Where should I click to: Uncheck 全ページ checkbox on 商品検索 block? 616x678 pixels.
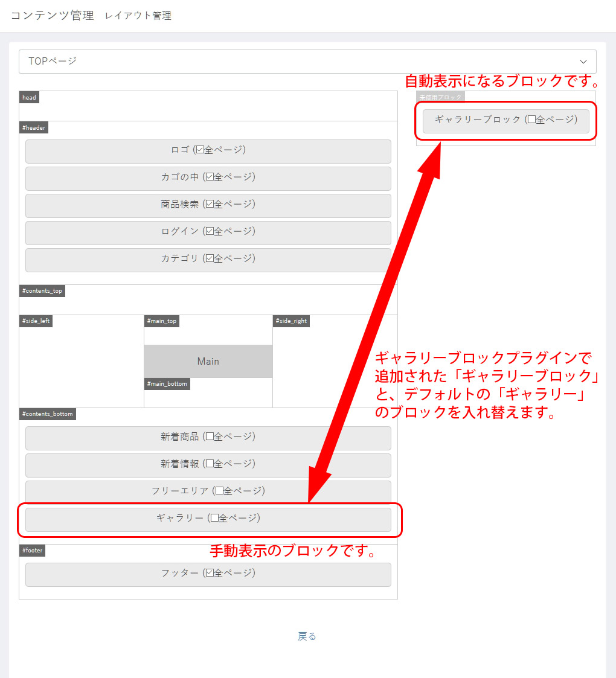click(210, 204)
